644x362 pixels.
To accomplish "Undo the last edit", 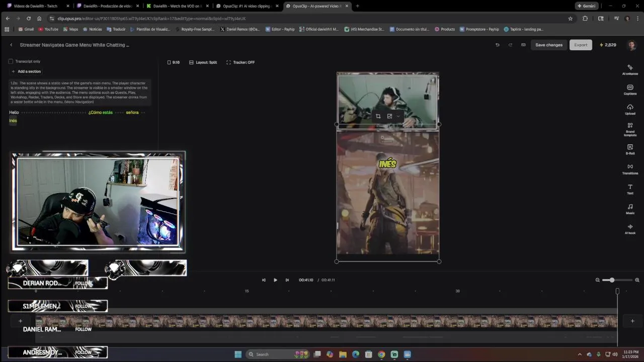I will (497, 45).
